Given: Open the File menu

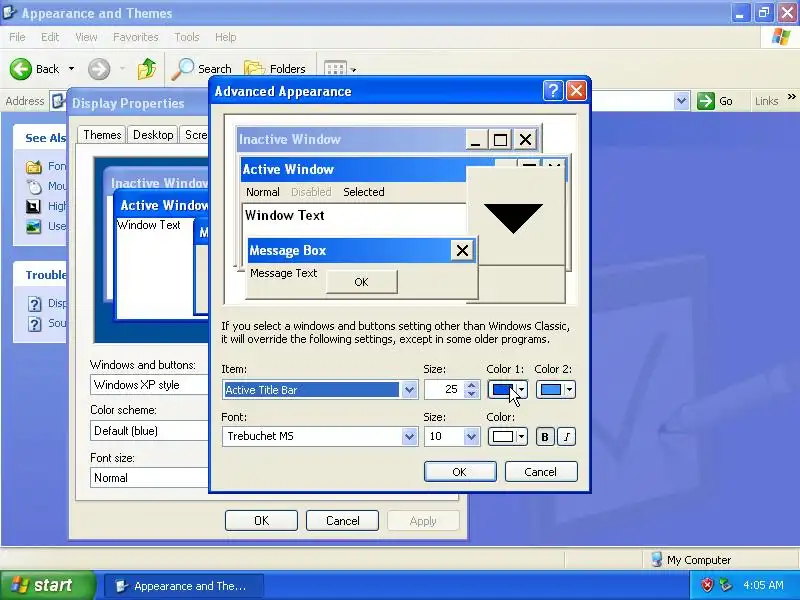Looking at the screenshot, I should coord(17,37).
